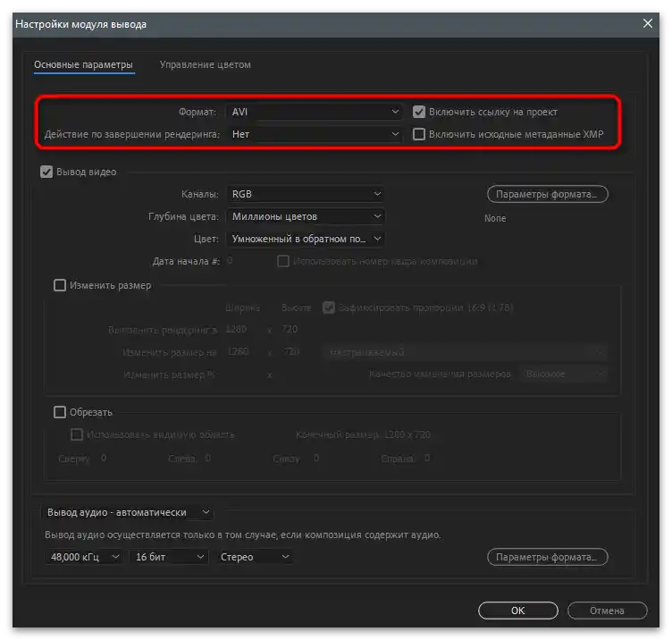672x640 pixels.
Task: Expand the Стерео channels dropdown
Action: [x=254, y=557]
